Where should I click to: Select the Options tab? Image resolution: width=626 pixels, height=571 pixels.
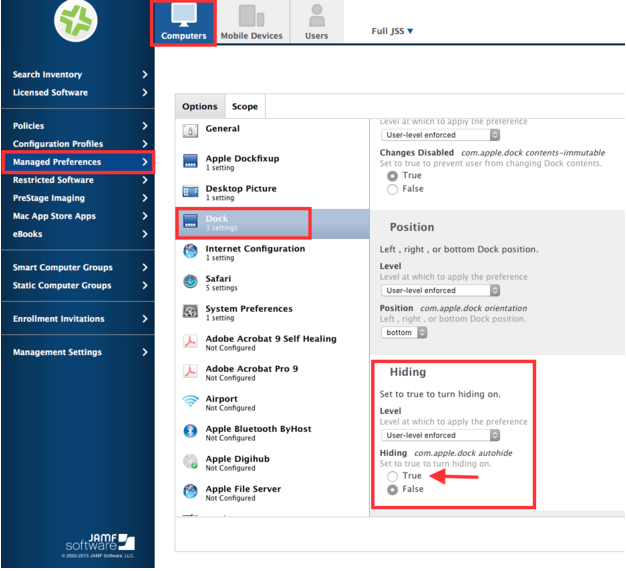coord(200,106)
